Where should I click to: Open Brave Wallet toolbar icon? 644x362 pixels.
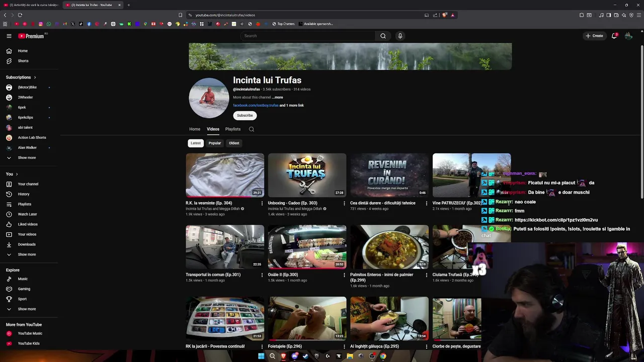[x=616, y=15]
